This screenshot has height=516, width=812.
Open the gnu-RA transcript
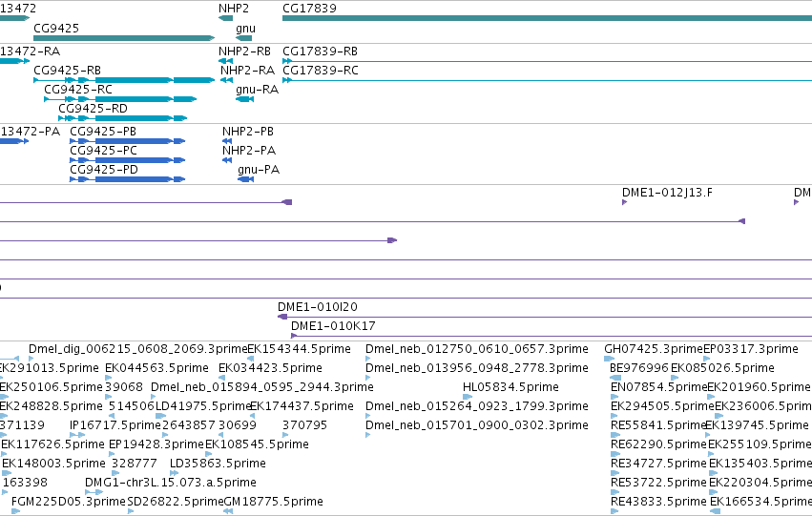(244, 99)
